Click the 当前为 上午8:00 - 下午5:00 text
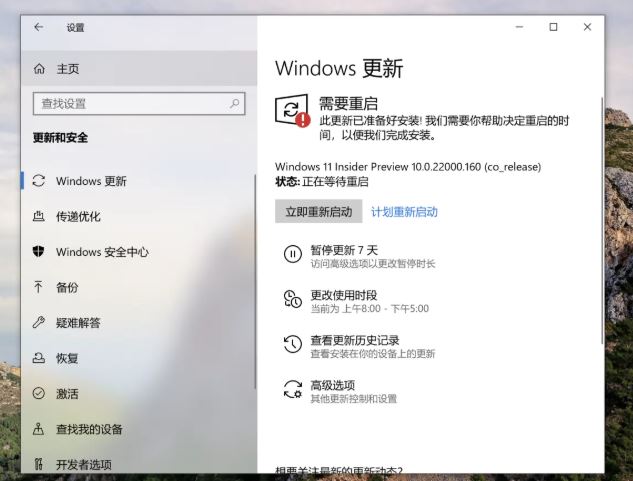Screen dimensions: 633x481 (x=369, y=309)
